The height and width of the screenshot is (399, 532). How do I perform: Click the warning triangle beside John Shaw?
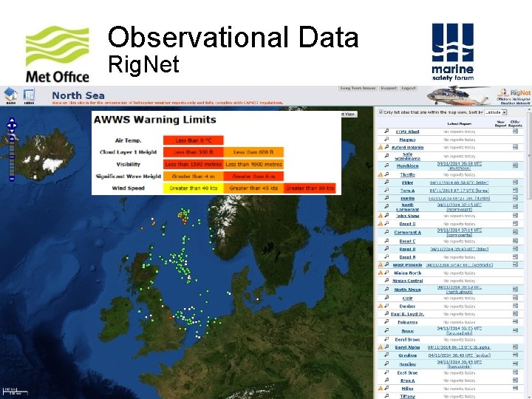coord(381,216)
